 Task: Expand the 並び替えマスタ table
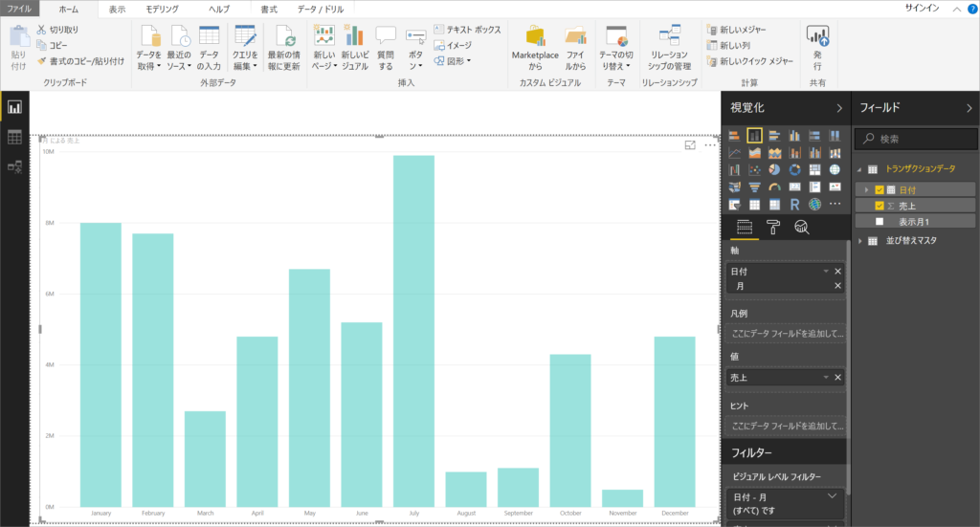[x=860, y=241]
